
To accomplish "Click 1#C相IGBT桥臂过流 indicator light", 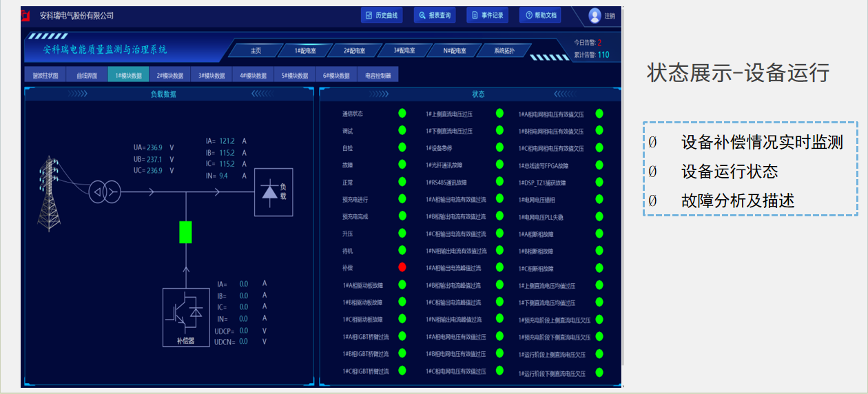I will tap(402, 371).
